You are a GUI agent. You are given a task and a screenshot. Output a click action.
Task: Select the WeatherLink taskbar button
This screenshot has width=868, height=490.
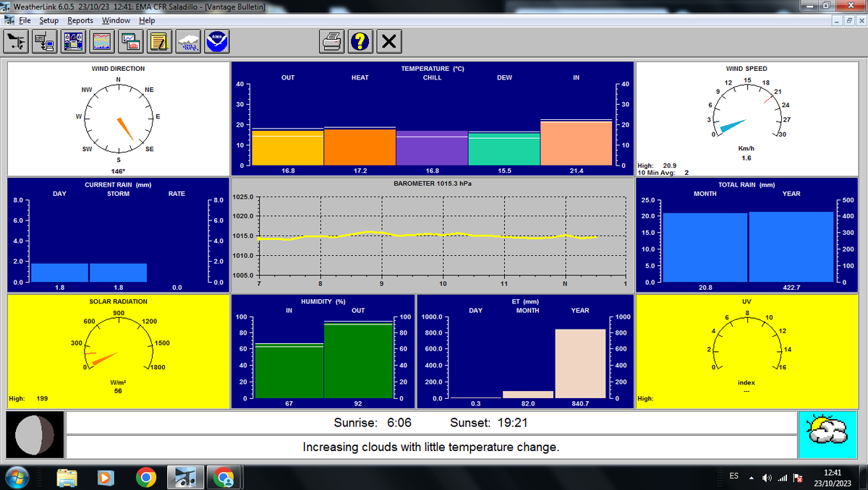[185, 477]
